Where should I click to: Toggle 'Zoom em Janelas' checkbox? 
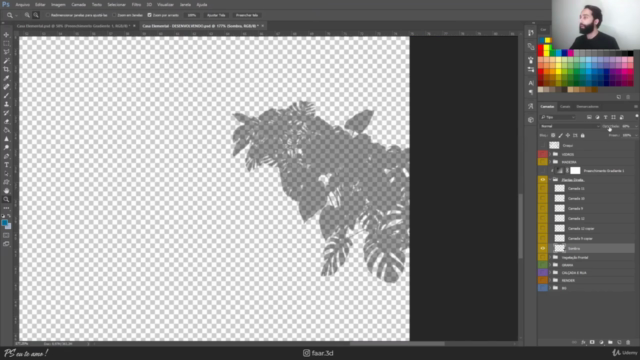[114, 15]
